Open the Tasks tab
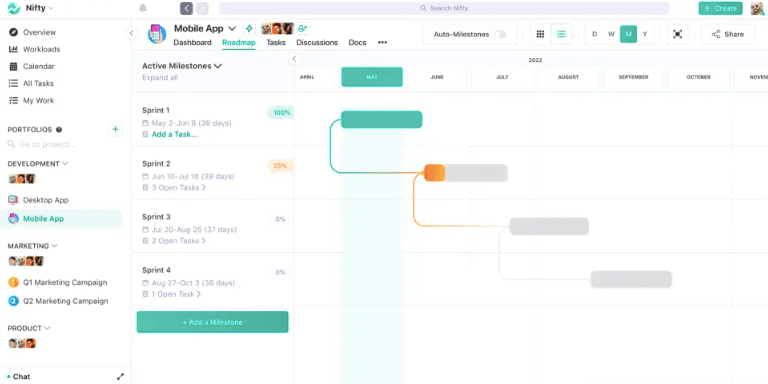 pos(276,43)
